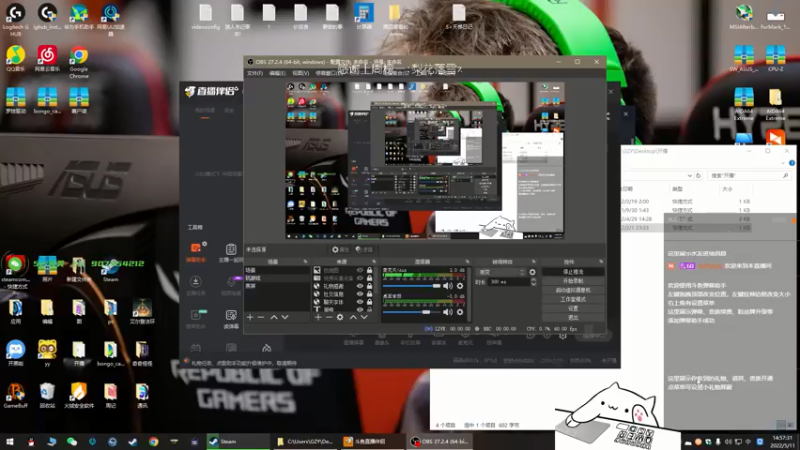Move selected scene down in Scenes list
This screenshot has height=450, width=800.
click(285, 317)
